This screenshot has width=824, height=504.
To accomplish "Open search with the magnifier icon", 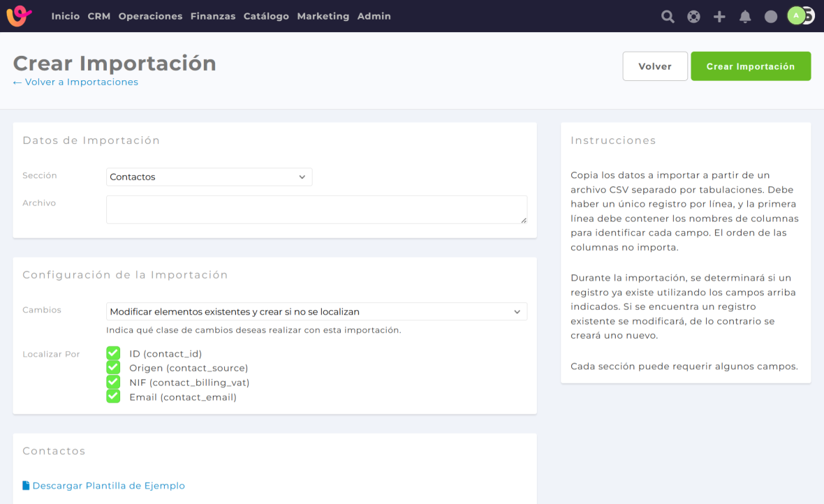I will click(668, 17).
